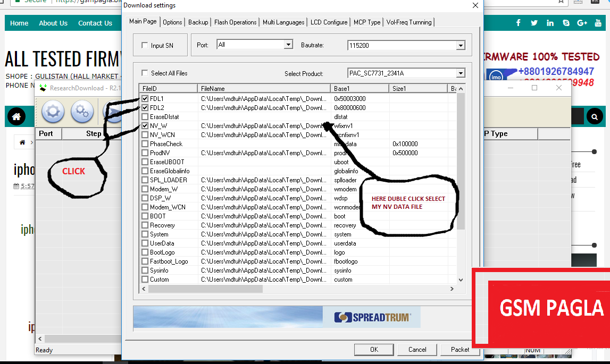Check the ProdNV checkbox

coord(145,153)
